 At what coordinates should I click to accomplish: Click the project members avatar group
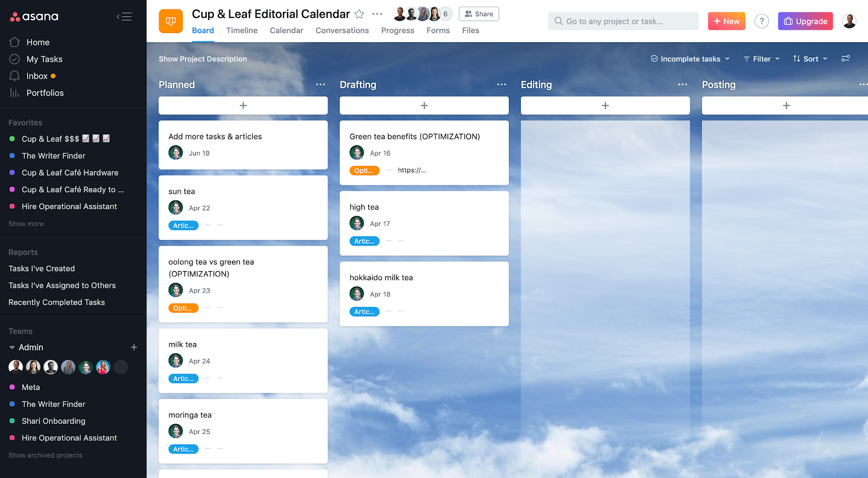point(423,14)
